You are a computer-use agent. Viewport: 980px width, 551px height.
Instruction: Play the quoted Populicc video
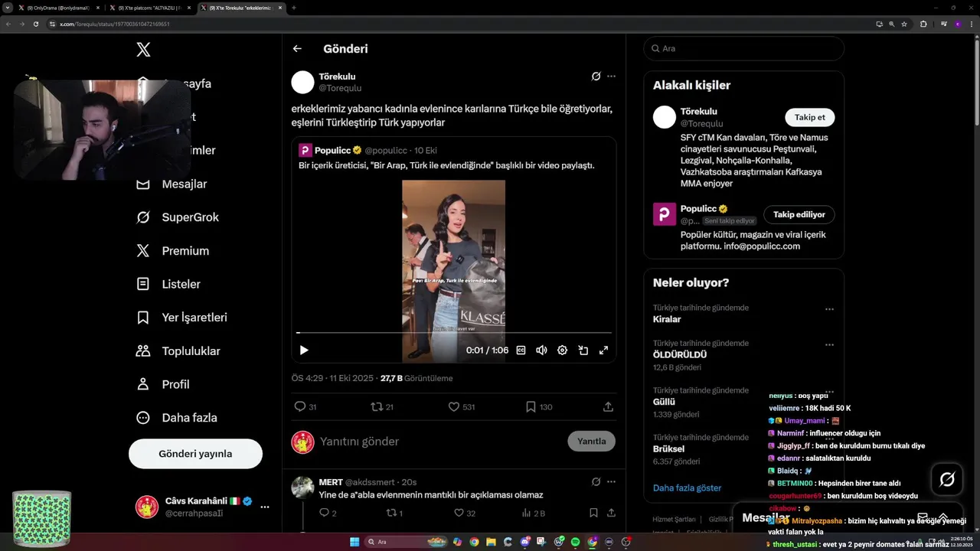(x=304, y=350)
